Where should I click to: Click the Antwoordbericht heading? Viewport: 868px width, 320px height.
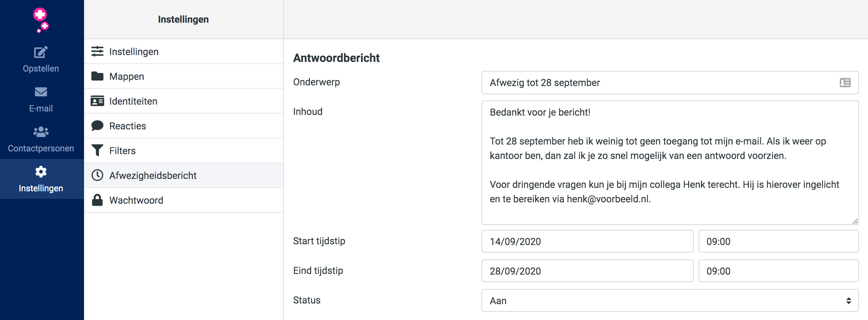coord(336,58)
